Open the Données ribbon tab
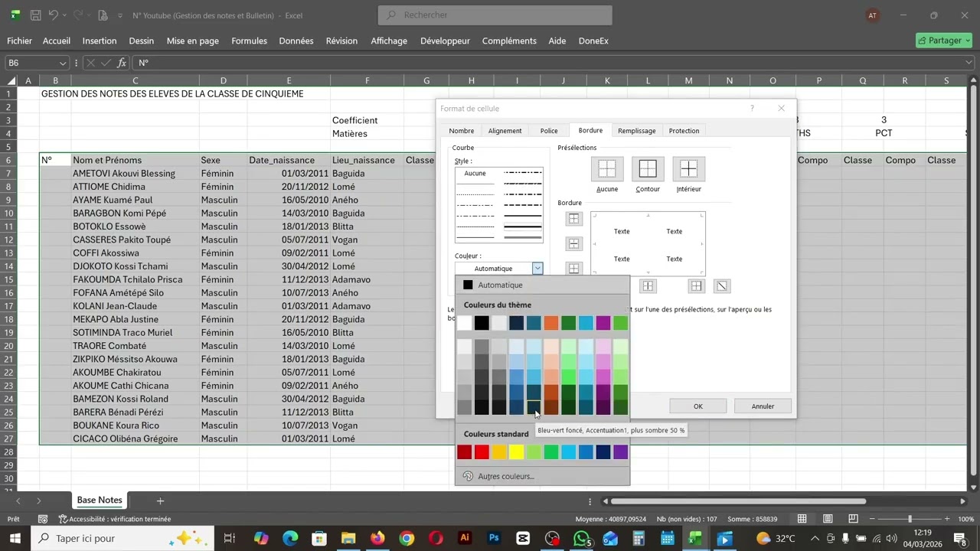 296,41
